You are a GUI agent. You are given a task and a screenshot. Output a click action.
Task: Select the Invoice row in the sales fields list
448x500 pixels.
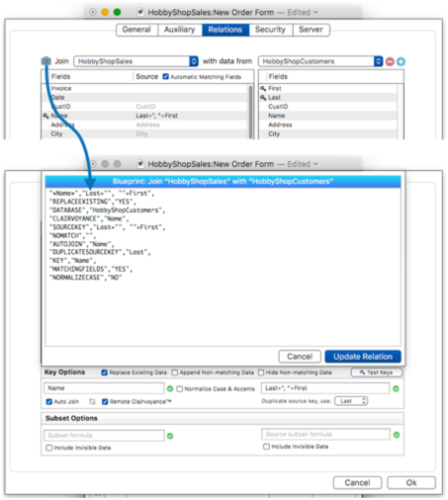tap(145, 88)
